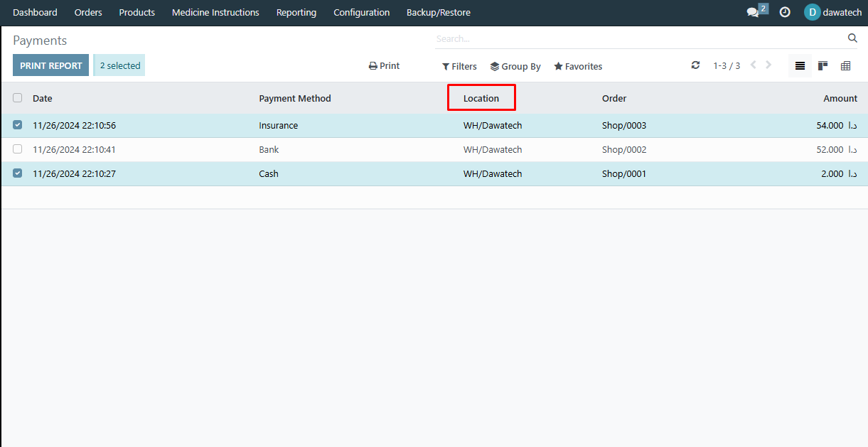Click the 52.000 amount cell
Viewport: 868px width, 447px height.
pyautogui.click(x=837, y=149)
